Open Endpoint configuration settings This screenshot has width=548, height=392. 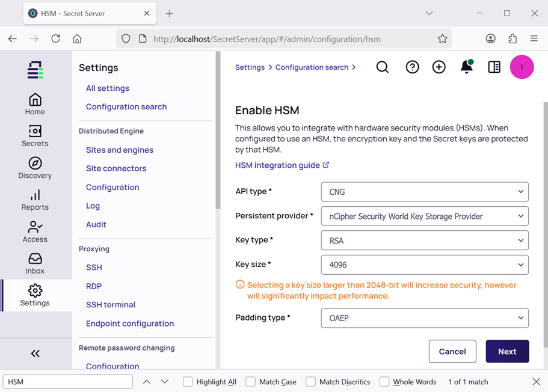[130, 323]
